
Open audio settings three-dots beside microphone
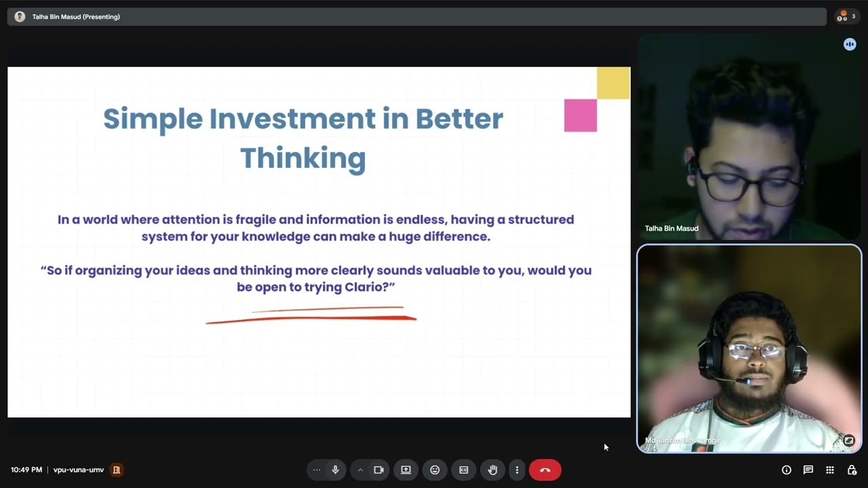pyautogui.click(x=317, y=470)
